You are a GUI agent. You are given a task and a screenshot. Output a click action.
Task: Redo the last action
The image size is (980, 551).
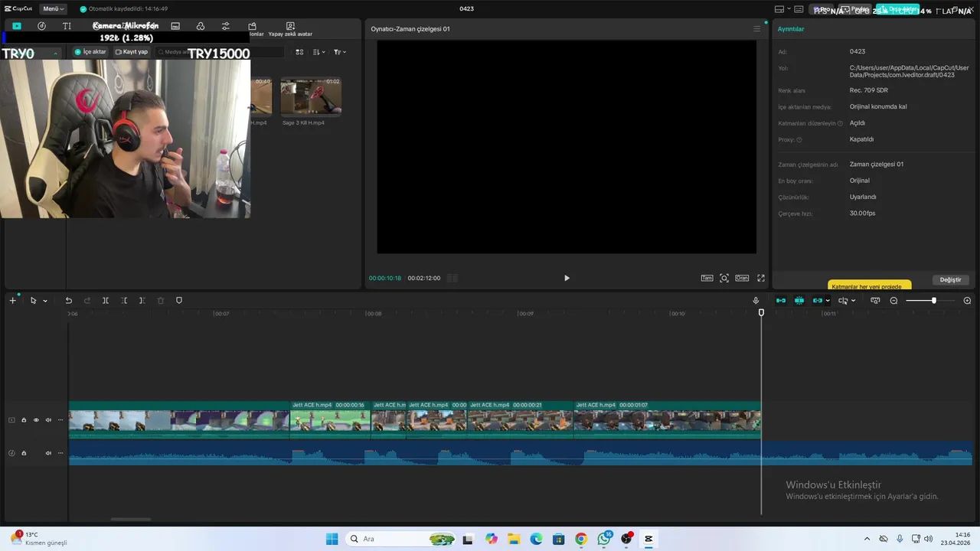coord(87,301)
